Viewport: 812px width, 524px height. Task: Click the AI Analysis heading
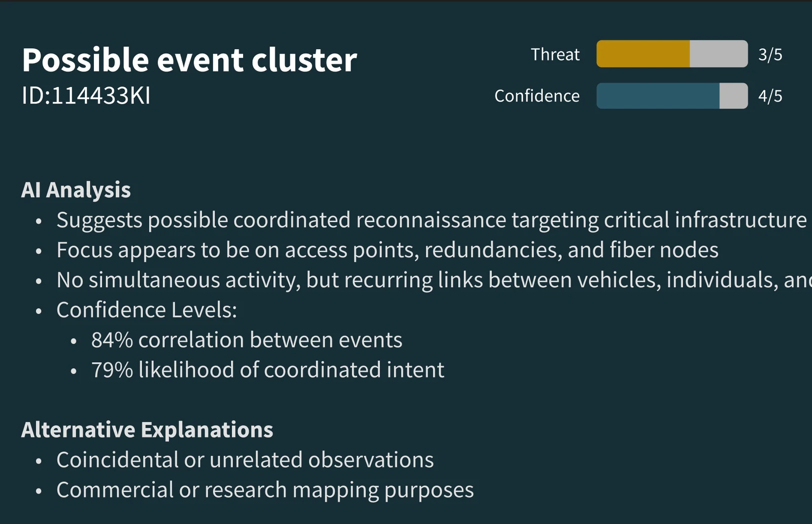coord(76,190)
